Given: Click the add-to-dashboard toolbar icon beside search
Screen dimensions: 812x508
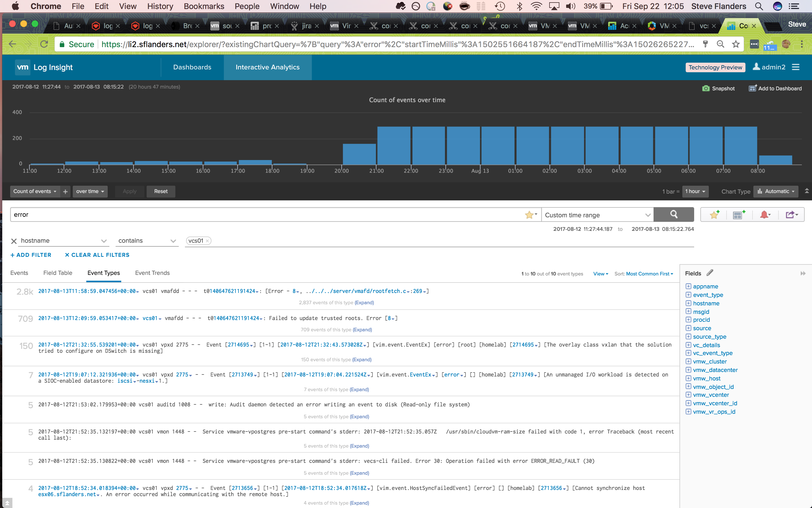Looking at the screenshot, I should (739, 214).
